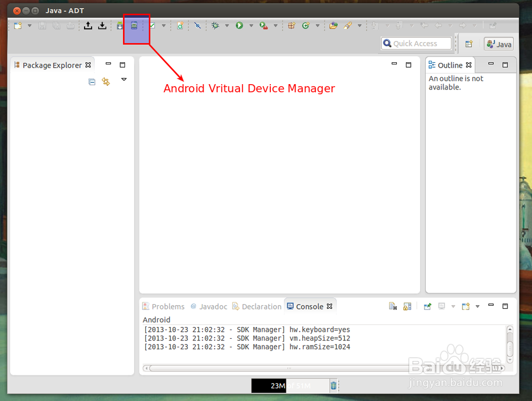532x401 pixels.
Task: Click the New Java Package icon
Action: tap(292, 26)
